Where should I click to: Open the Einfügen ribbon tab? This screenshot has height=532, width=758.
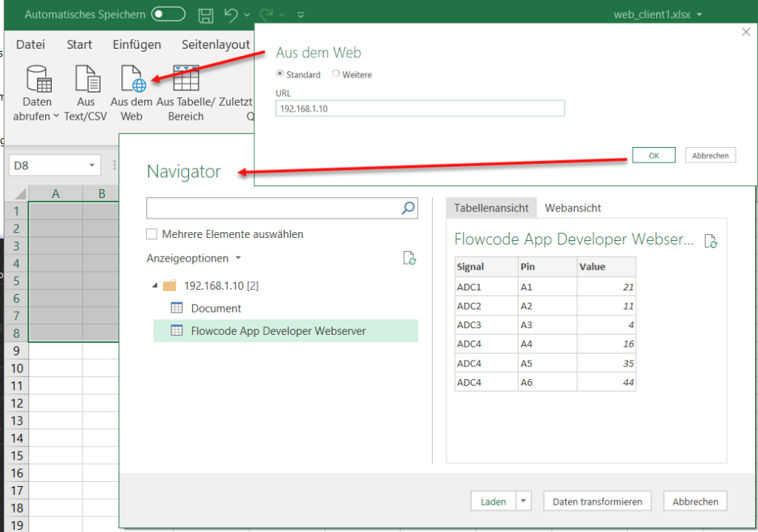tap(137, 44)
